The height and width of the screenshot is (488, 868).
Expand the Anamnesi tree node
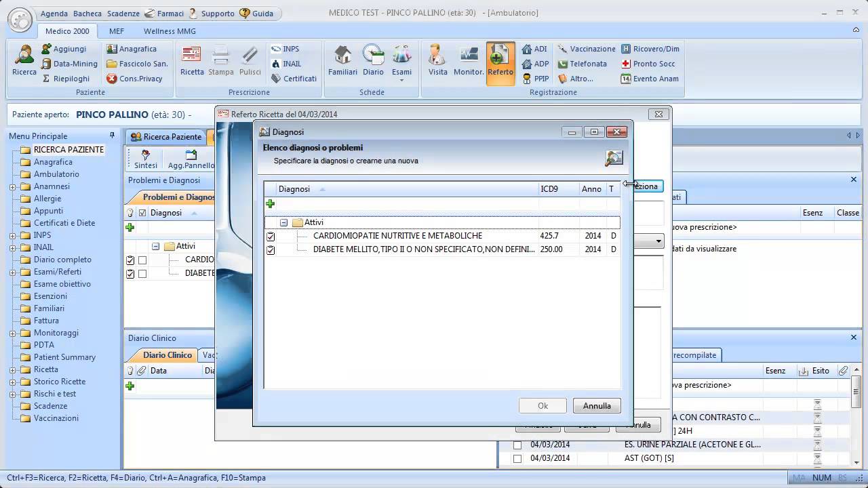point(13,187)
